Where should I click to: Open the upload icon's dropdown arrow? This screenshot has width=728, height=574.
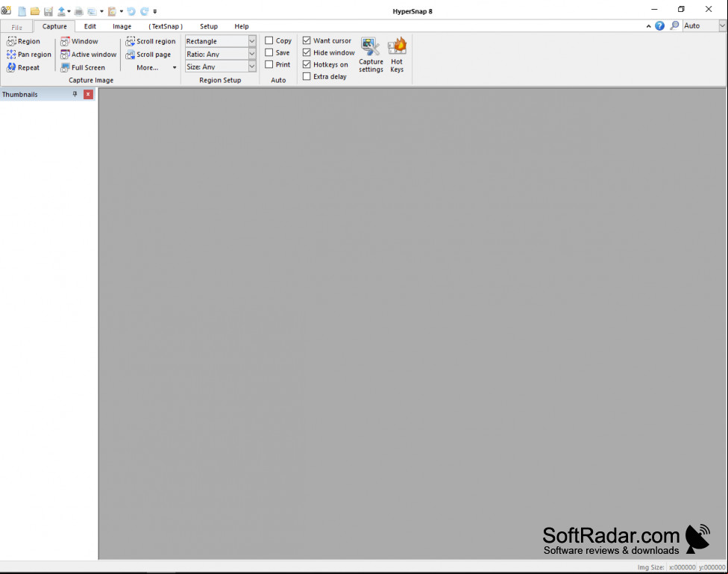click(x=69, y=11)
